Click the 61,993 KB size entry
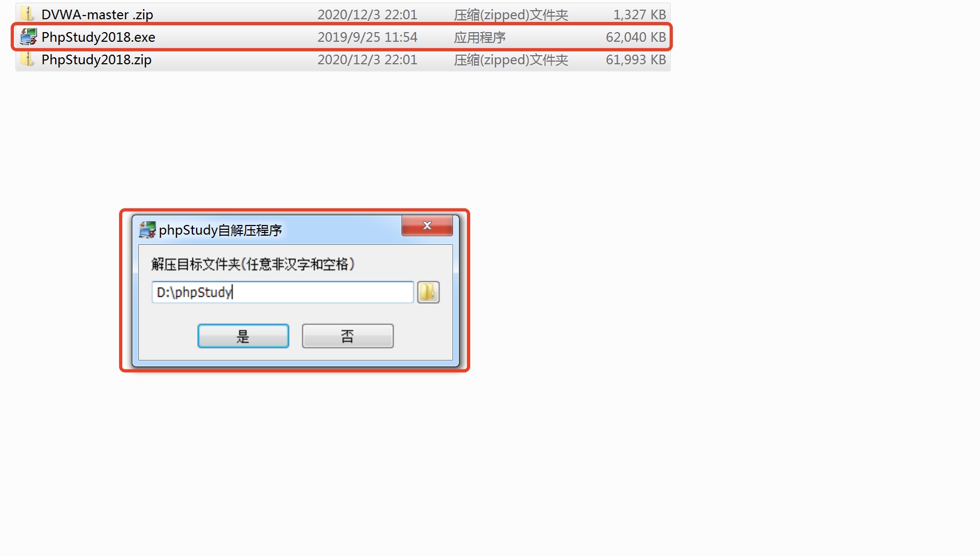 pos(636,59)
